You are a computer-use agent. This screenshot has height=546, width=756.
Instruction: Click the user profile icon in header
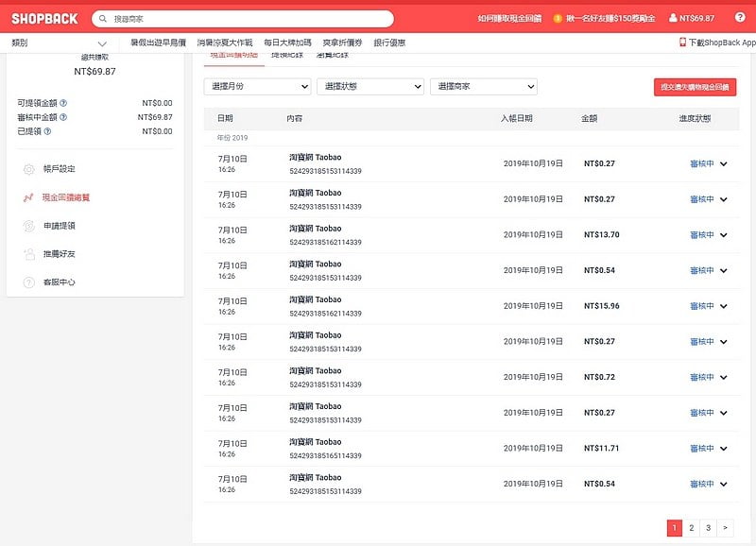673,18
